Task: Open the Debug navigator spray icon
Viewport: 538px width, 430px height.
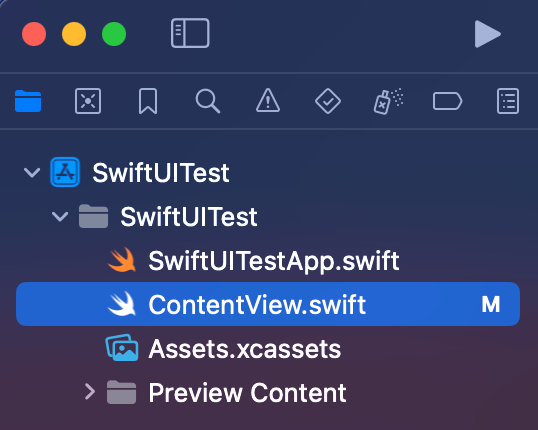Action: 388,101
